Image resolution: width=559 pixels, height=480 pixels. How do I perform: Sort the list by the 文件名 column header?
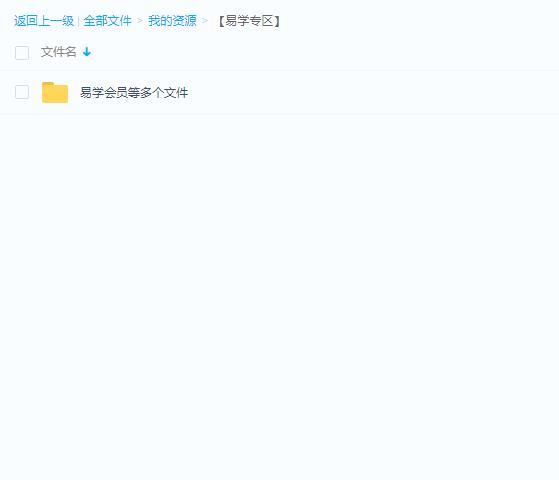tap(58, 52)
